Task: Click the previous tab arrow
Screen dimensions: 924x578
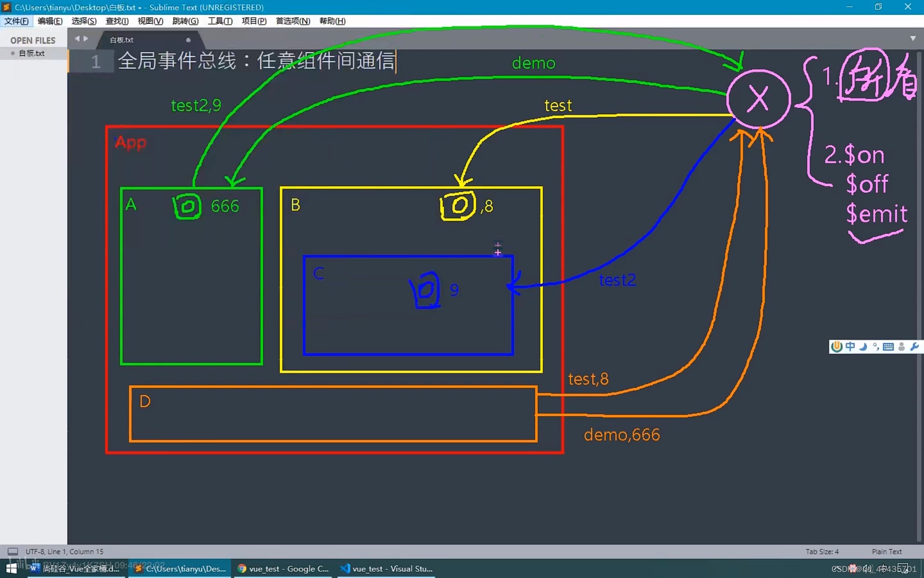Action: click(77, 39)
